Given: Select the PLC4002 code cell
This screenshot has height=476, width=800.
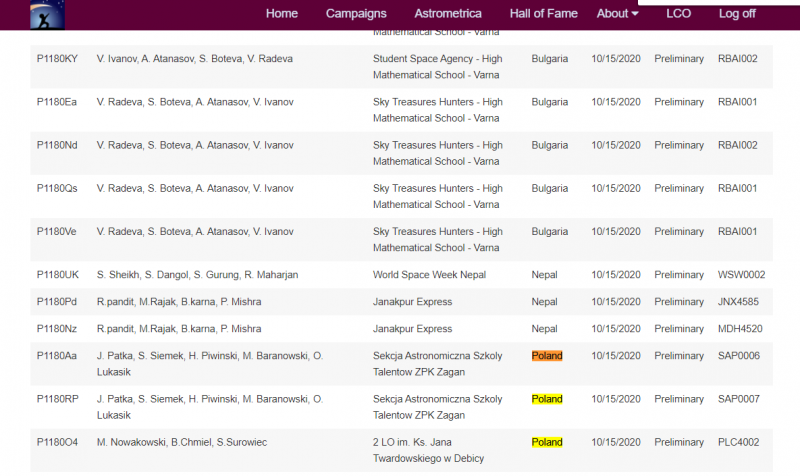Looking at the screenshot, I should 738,442.
